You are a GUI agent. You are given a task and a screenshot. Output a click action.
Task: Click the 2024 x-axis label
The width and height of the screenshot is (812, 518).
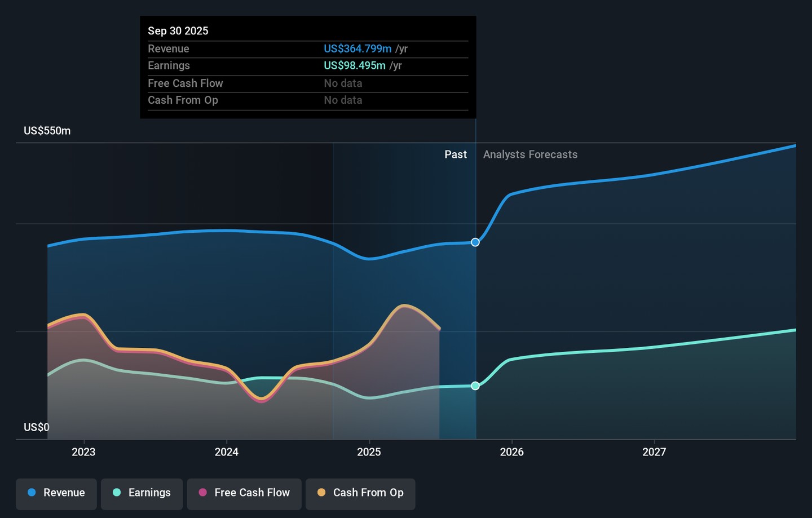tap(226, 452)
